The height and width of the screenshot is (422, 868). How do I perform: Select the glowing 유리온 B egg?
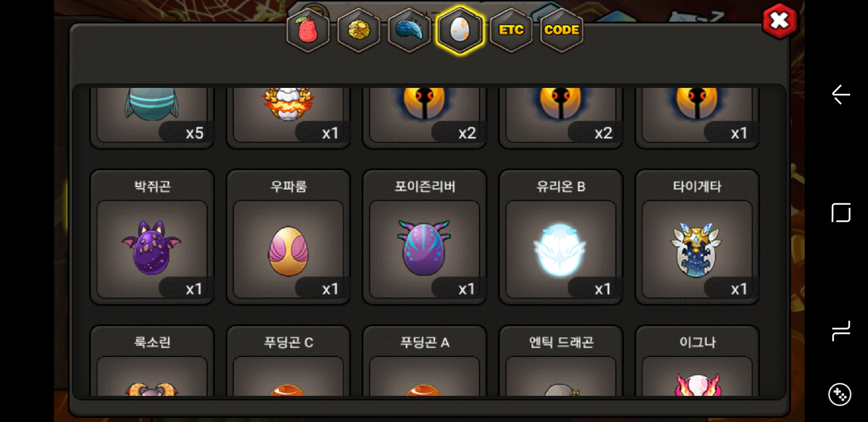[x=561, y=237]
